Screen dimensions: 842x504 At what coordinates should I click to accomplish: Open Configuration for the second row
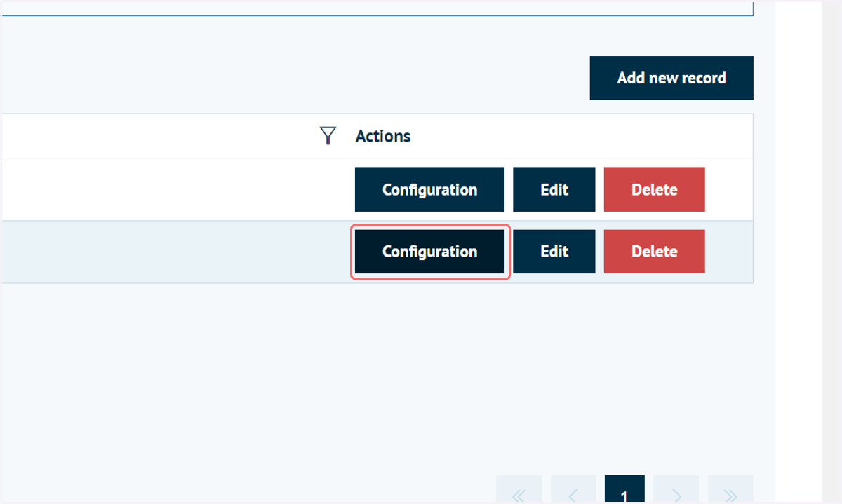click(x=429, y=252)
